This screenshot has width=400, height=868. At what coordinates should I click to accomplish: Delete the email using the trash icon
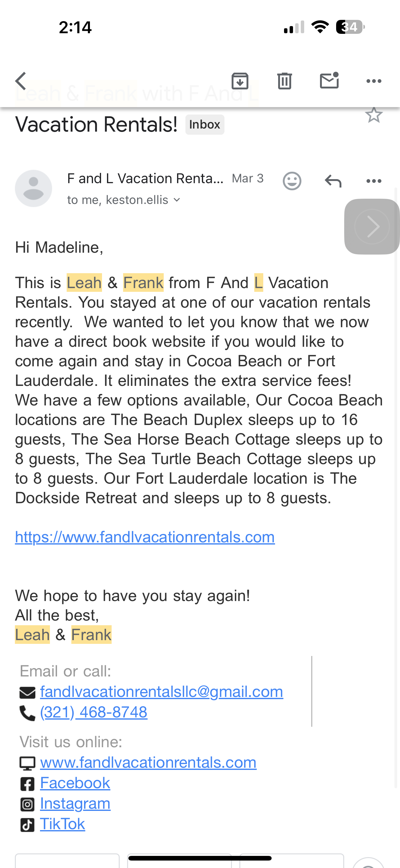click(x=285, y=81)
